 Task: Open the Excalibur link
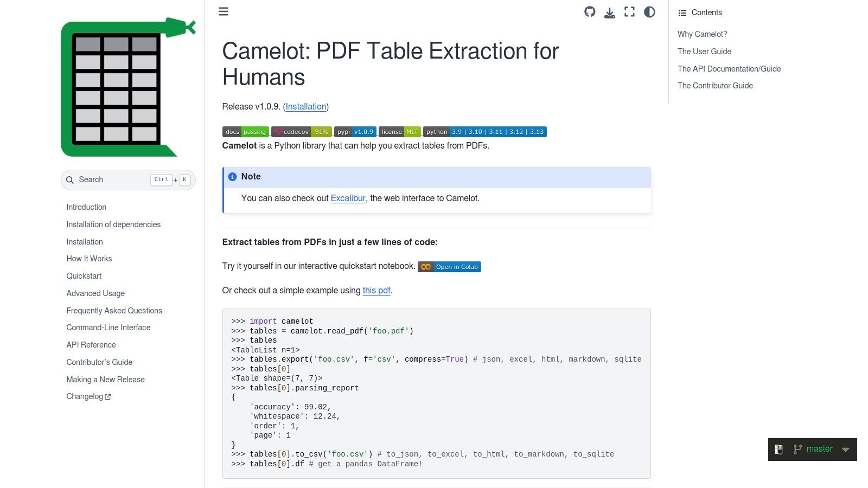(348, 198)
